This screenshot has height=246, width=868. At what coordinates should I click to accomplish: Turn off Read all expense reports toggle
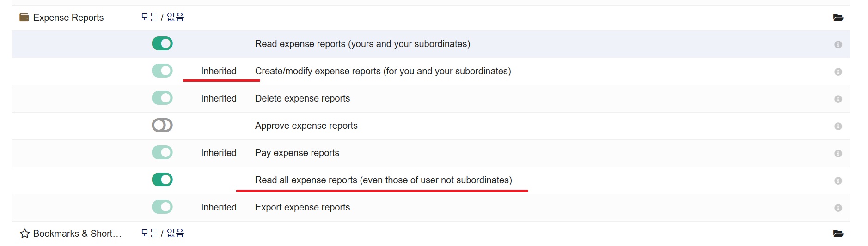point(162,180)
